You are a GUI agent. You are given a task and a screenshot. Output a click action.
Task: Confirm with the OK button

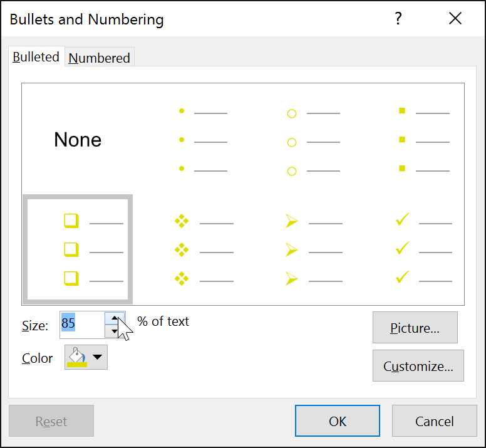click(337, 420)
